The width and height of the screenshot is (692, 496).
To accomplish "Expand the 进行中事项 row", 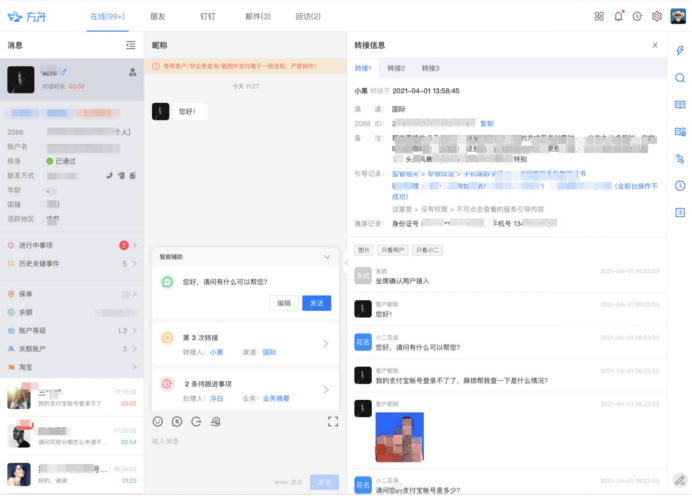I will tap(135, 245).
